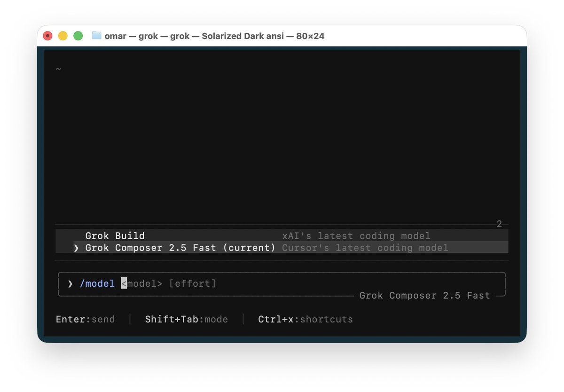Click the Shift+Tab:mode shortcut hint

coord(187,319)
